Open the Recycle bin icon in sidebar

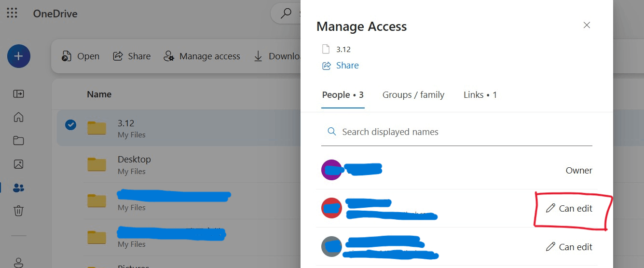(x=18, y=211)
